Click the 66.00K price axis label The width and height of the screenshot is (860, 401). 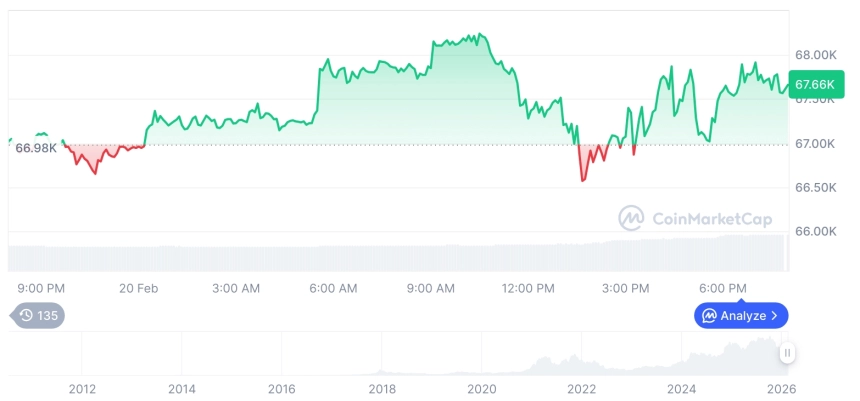815,231
